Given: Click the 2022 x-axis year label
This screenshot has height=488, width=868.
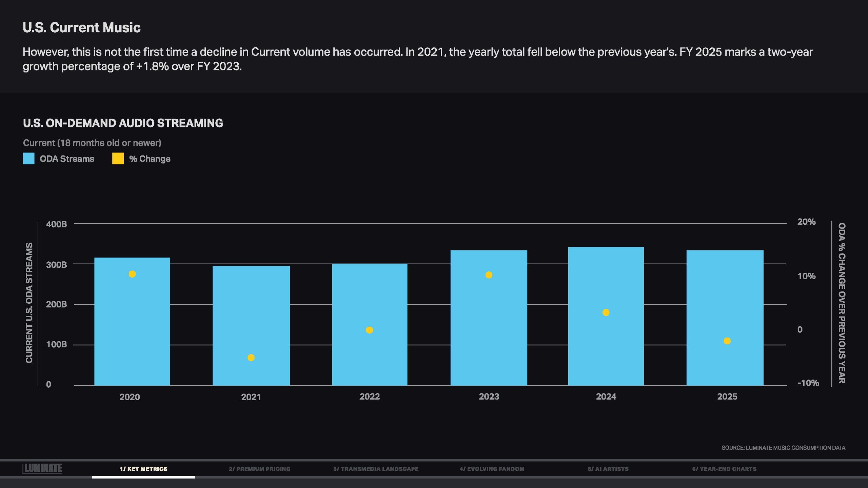Looking at the screenshot, I should click(370, 396).
